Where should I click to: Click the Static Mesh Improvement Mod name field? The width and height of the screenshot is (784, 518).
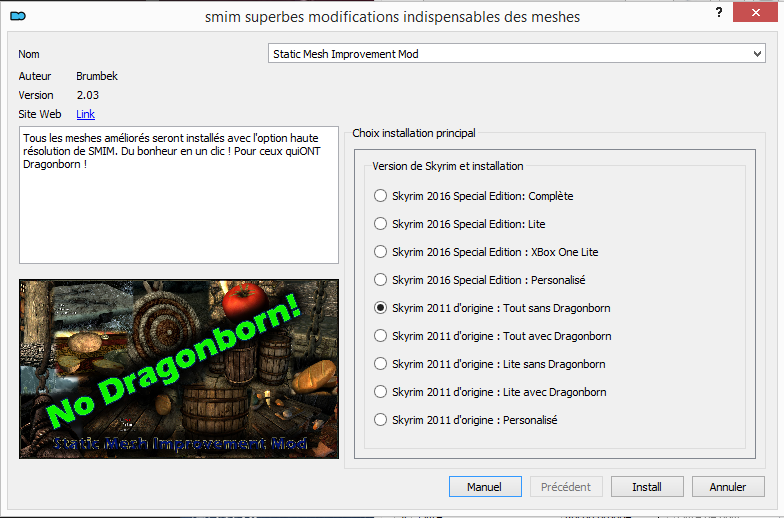tap(508, 54)
